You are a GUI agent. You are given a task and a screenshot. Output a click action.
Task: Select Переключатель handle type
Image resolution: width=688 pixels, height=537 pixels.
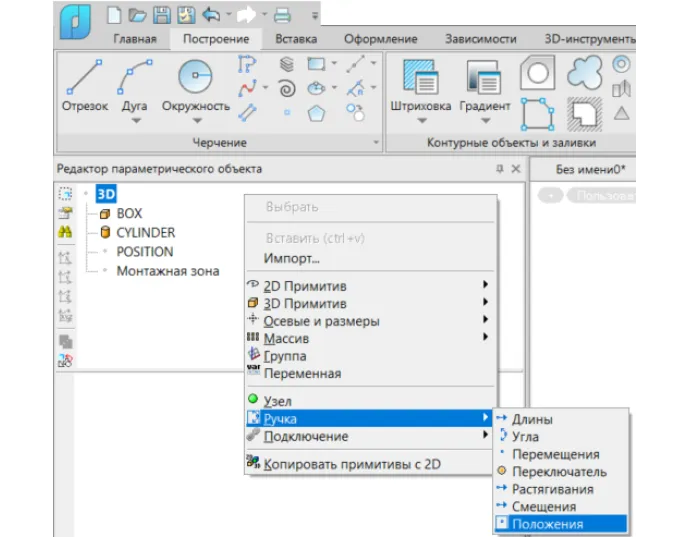pos(562,472)
